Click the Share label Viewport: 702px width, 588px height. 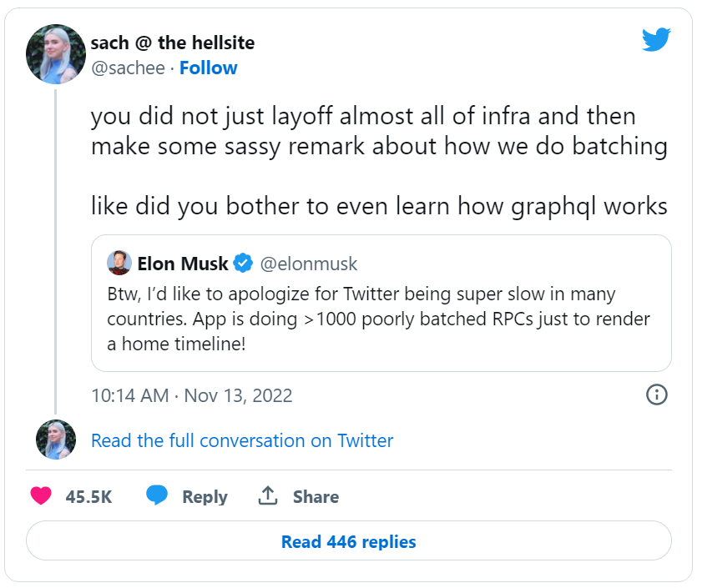[316, 497]
